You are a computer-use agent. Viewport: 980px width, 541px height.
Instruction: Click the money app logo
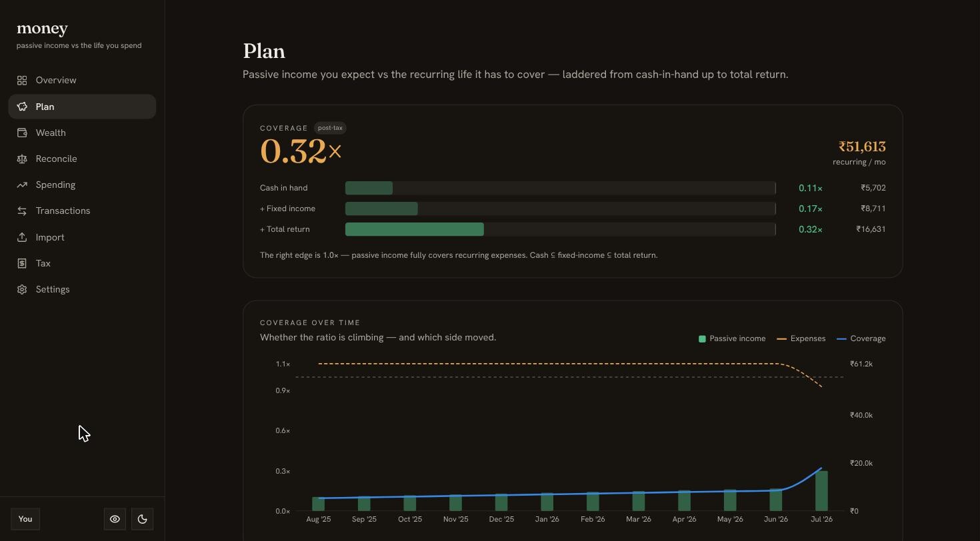[x=42, y=29]
